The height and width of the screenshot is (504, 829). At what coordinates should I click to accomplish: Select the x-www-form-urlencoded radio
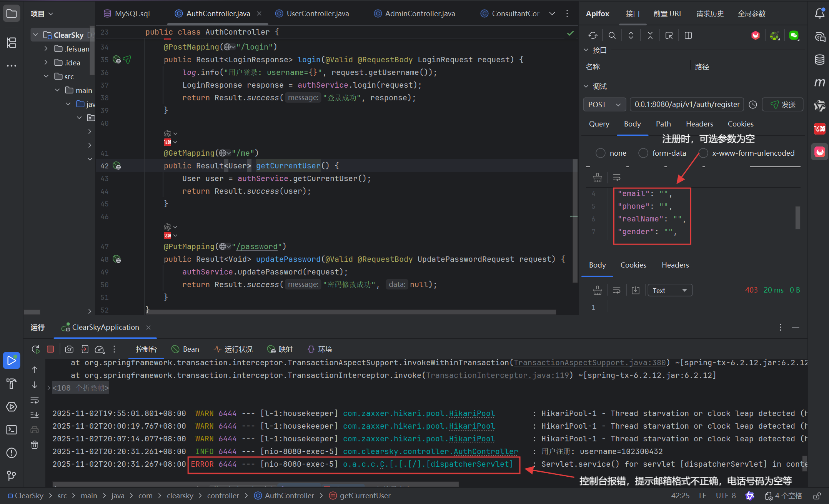point(703,153)
